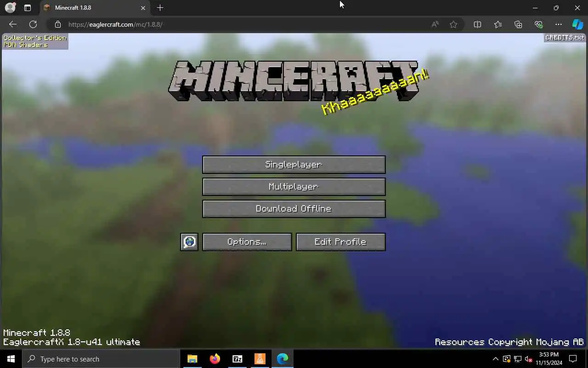Viewport: 588px width, 368px height.
Task: Close the Minecraft 1.8.8 tab
Action: [143, 8]
